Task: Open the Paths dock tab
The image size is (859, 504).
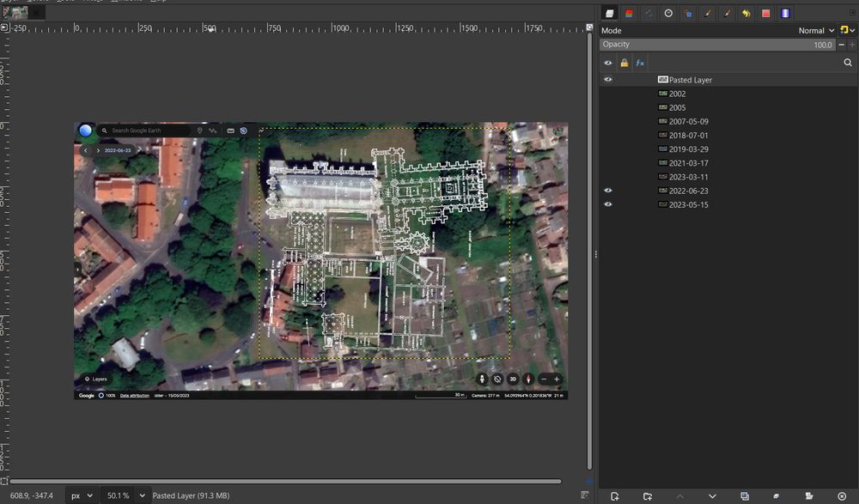Action: point(649,13)
